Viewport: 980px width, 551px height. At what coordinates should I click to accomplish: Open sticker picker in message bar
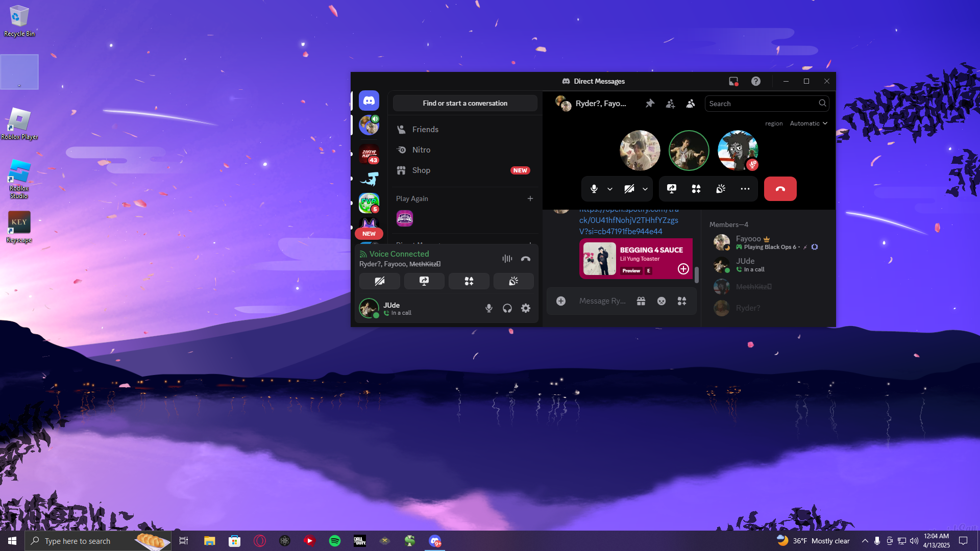point(661,301)
